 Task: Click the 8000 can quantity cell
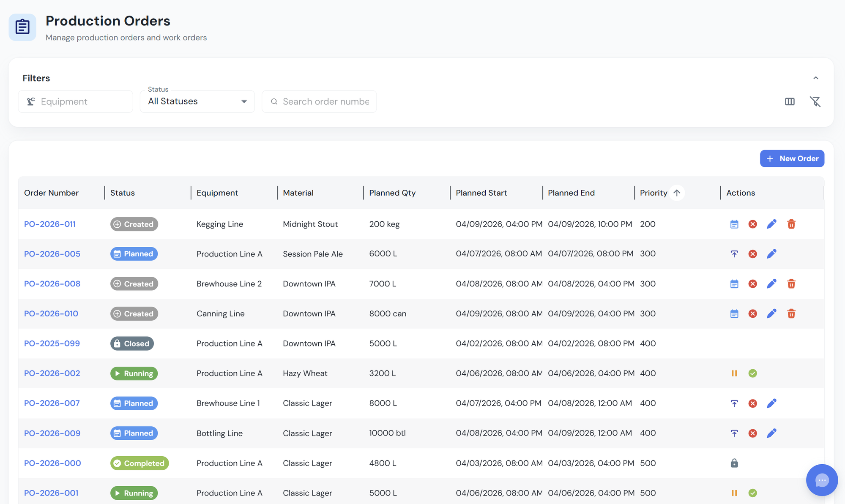(388, 313)
